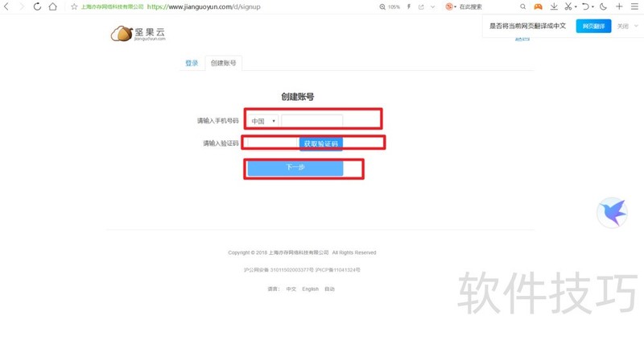Select the 创建账号 tab
Viewport: 644px width, 341px height.
pos(223,63)
